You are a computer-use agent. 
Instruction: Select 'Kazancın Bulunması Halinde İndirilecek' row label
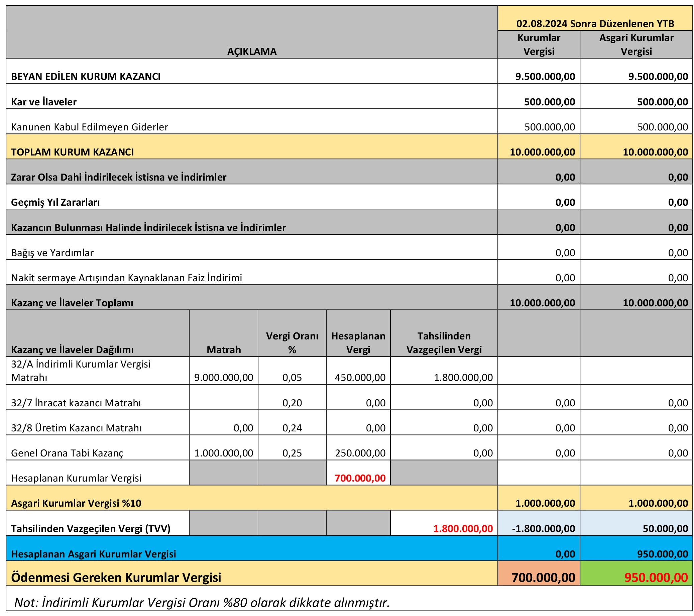coord(148,227)
